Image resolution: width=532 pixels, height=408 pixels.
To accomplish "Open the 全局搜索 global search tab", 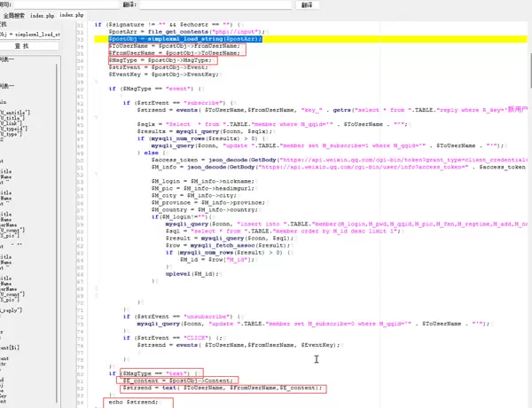I will [16, 16].
